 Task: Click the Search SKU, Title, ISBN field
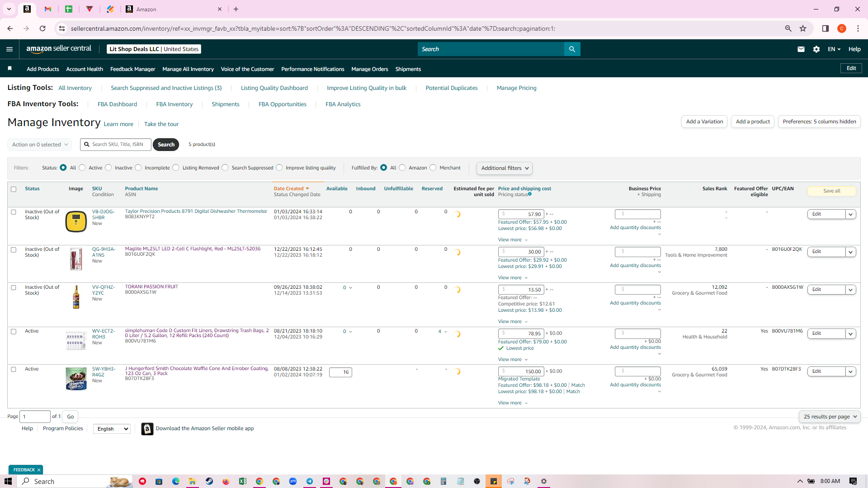click(x=116, y=145)
